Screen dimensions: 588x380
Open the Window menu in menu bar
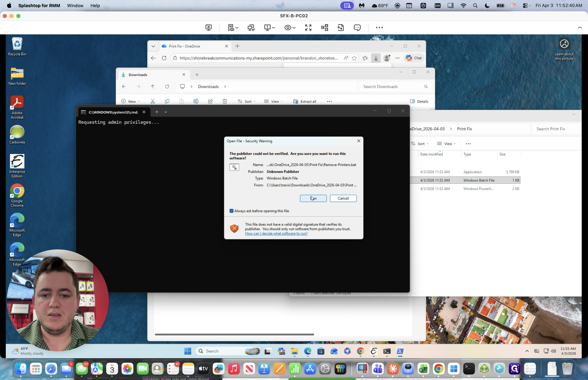coord(75,5)
